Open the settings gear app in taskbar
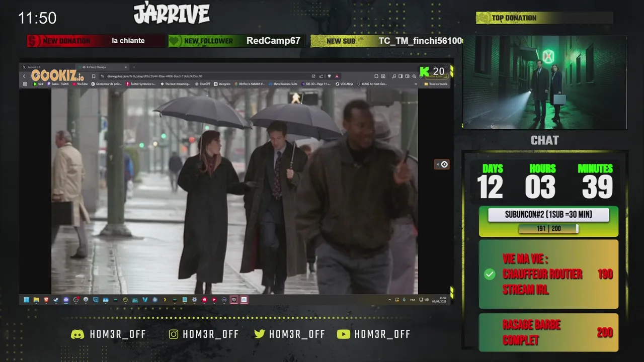The height and width of the screenshot is (362, 644). tap(194, 300)
